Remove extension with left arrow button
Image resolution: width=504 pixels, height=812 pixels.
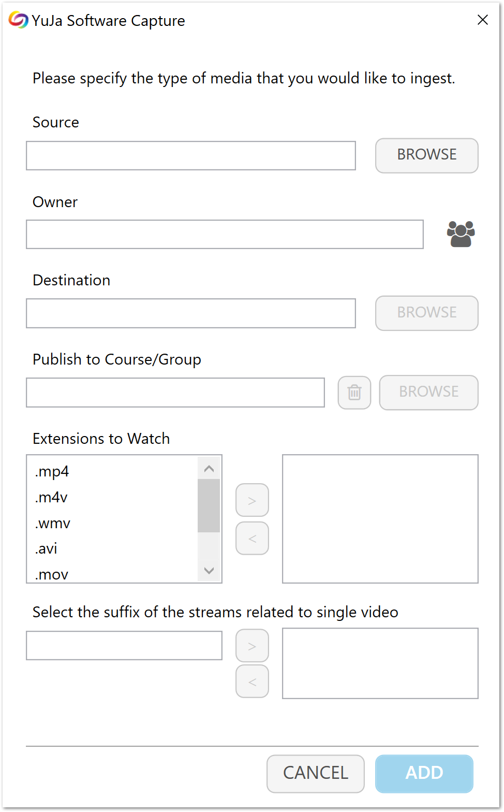pos(252,539)
